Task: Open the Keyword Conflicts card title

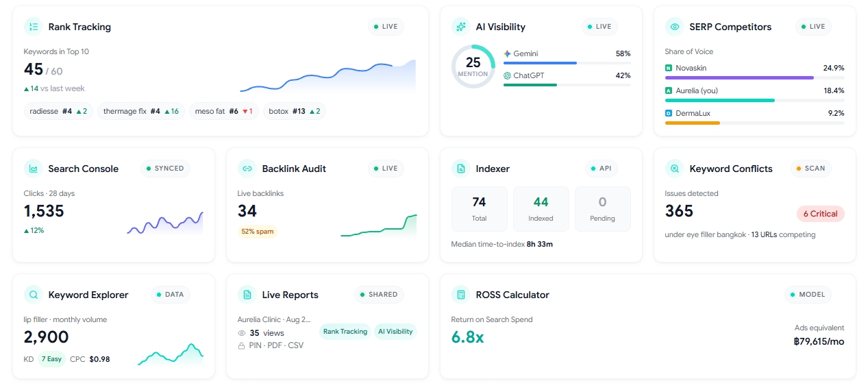Action: tap(731, 169)
